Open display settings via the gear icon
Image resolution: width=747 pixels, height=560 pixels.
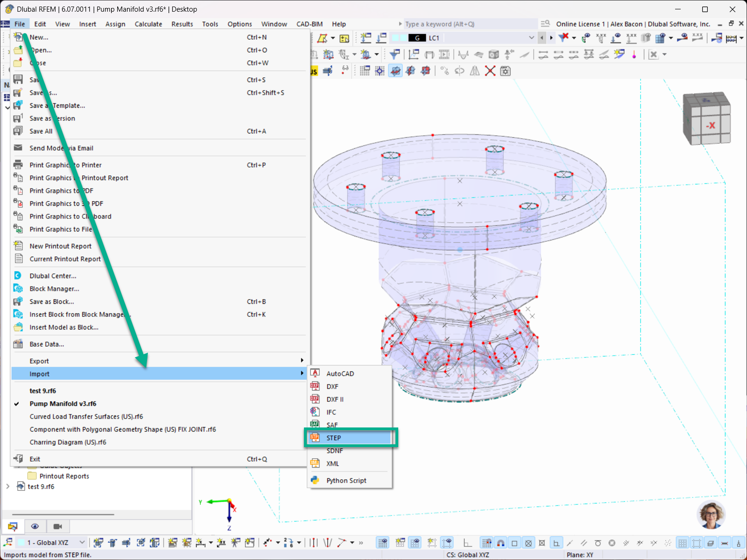point(505,71)
